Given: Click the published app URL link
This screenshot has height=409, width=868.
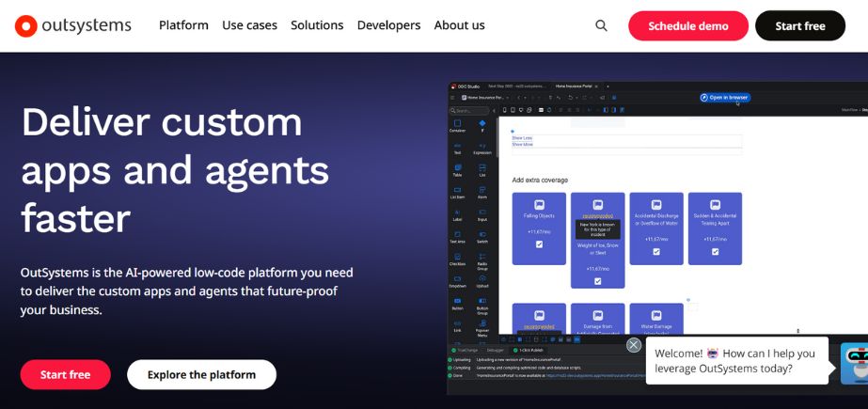Looking at the screenshot, I should (595, 375).
